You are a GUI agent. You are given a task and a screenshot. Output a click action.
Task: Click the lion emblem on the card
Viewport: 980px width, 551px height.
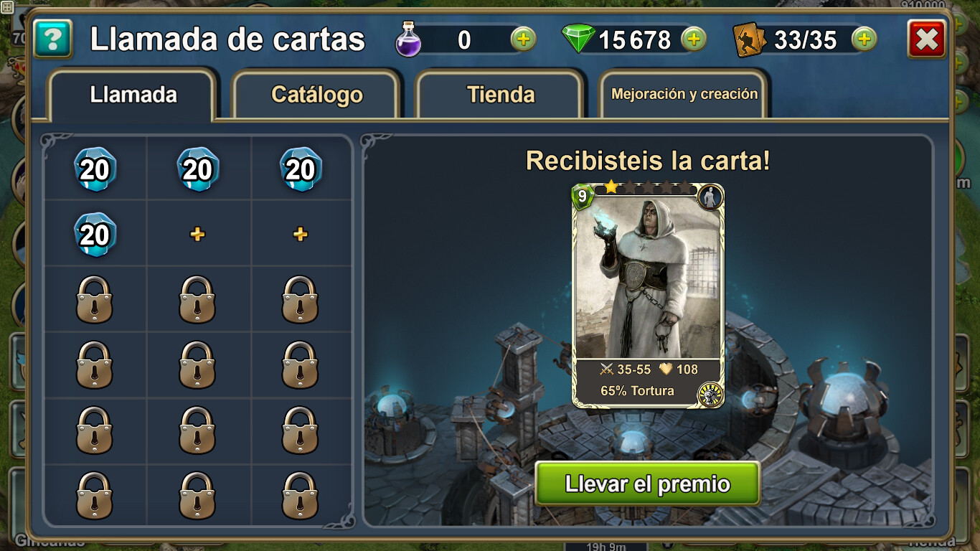[x=710, y=394]
